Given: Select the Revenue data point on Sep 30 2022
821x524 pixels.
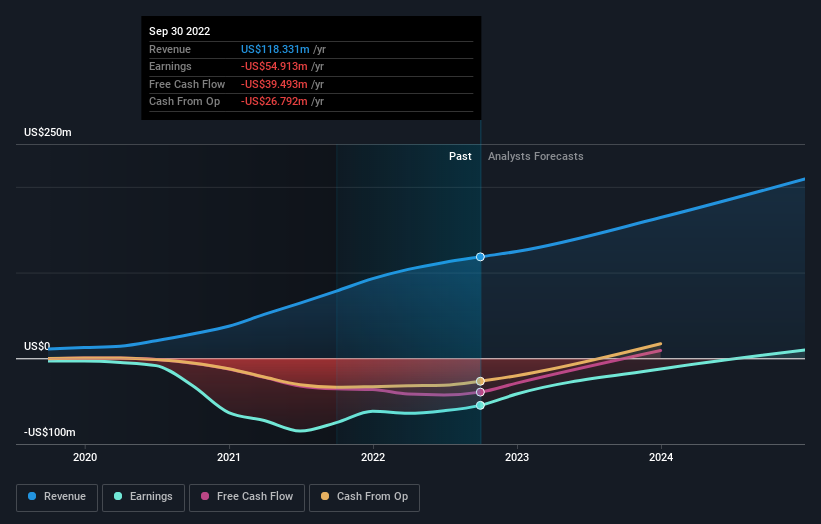Looking at the screenshot, I should 480,257.
